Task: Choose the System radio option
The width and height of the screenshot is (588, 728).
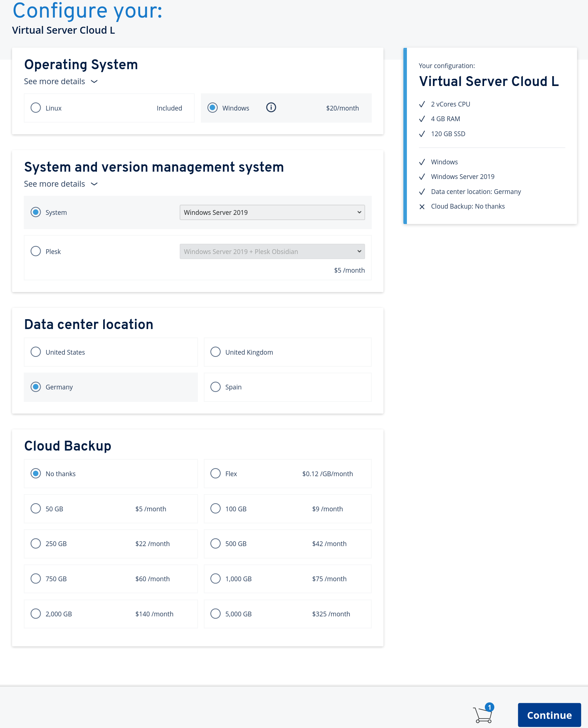Action: coord(35,212)
